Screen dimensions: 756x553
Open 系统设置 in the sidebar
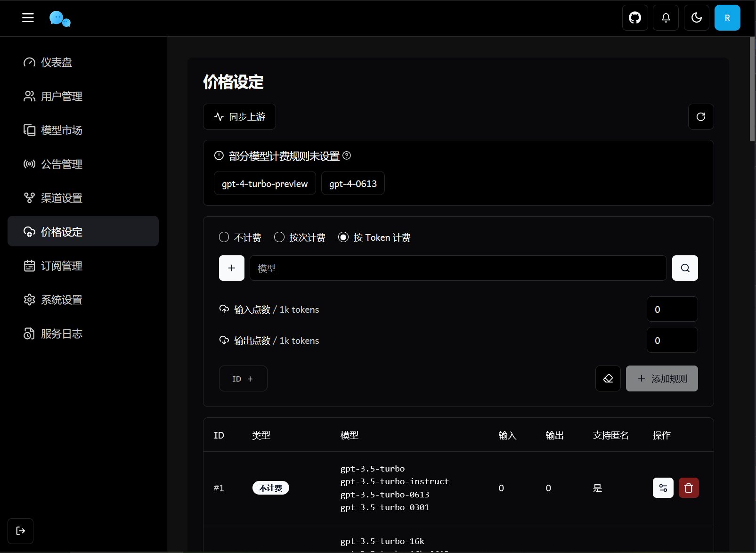[x=83, y=300]
